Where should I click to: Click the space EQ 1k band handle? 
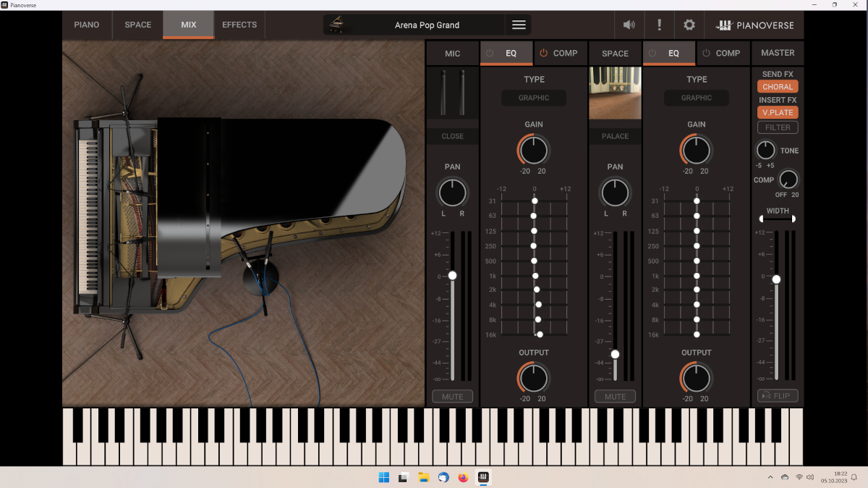(x=697, y=275)
